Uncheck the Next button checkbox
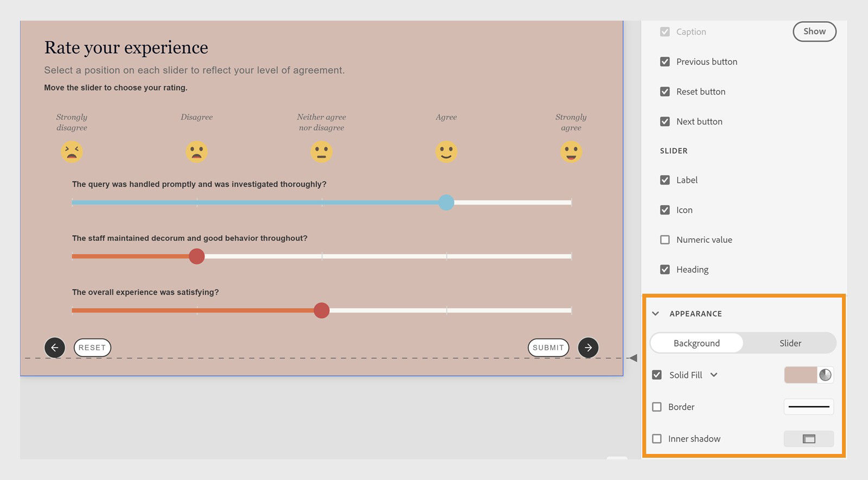Image resolution: width=868 pixels, height=480 pixels. point(665,121)
